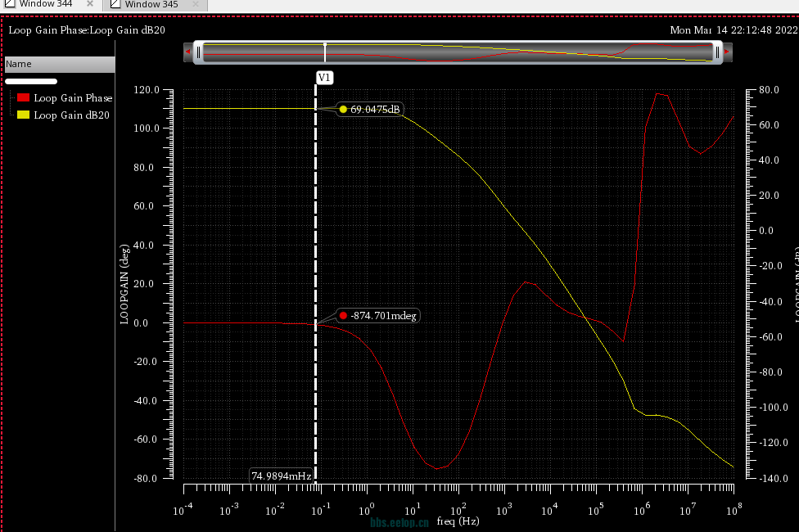Screen dimensions: 799x532
Task: Click the 74.9894mHz marker frequency label
Action: click(282, 476)
